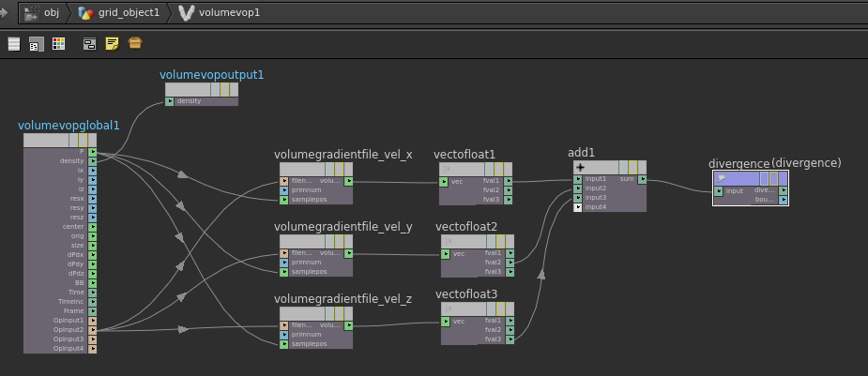Open the color palette toolbar icon

[59, 44]
